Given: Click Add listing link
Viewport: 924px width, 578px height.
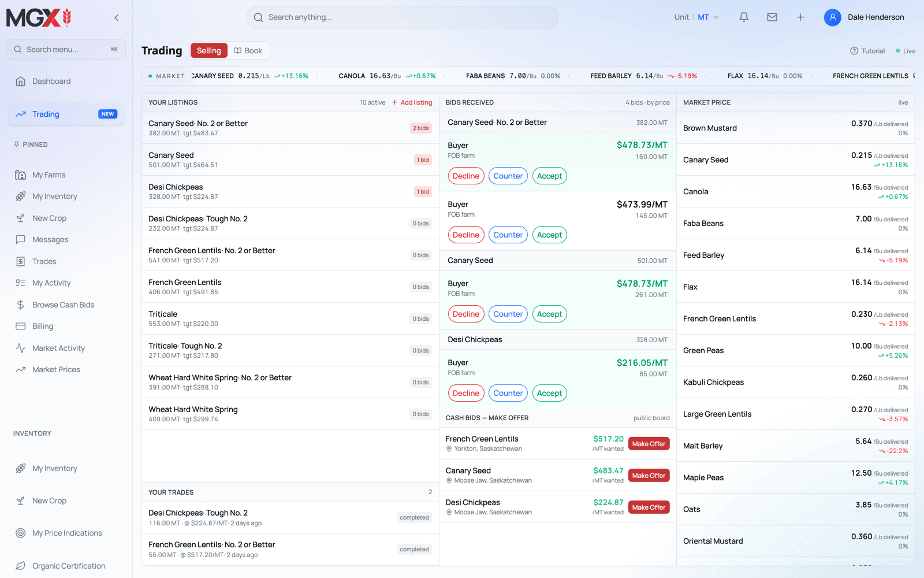Looking at the screenshot, I should pos(412,103).
